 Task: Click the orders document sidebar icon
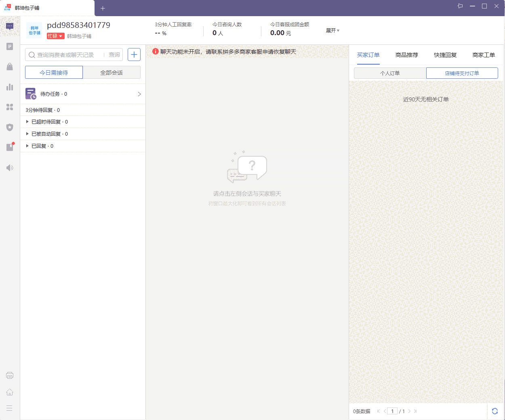10,46
